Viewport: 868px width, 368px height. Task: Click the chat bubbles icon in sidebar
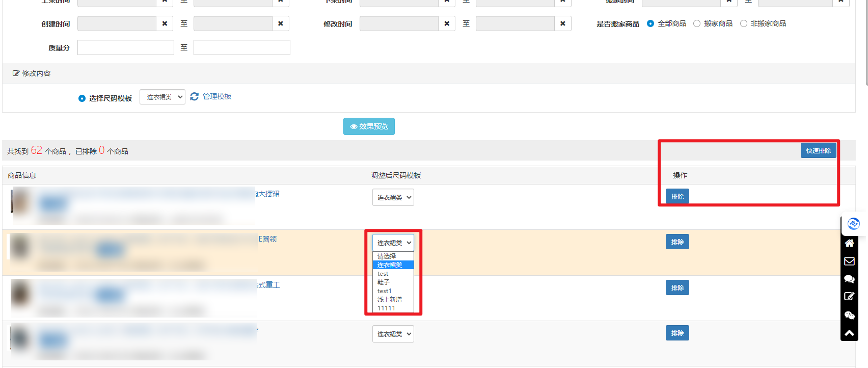pyautogui.click(x=849, y=279)
